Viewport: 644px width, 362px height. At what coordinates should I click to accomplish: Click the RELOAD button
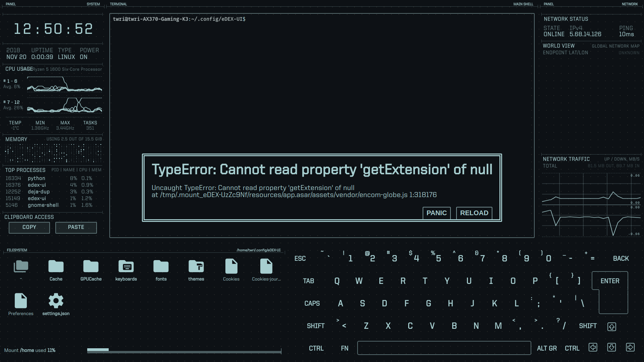click(474, 213)
